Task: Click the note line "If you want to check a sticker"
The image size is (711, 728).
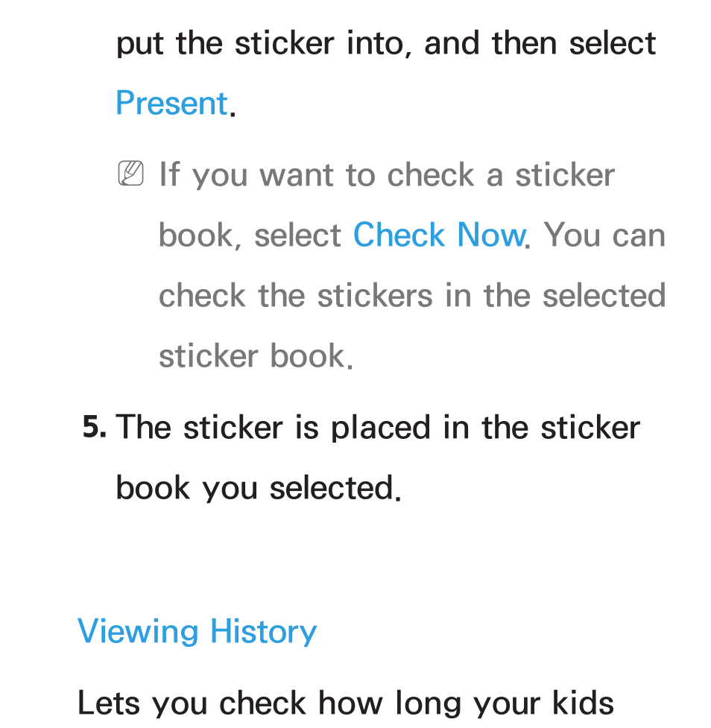Action: click(387, 176)
